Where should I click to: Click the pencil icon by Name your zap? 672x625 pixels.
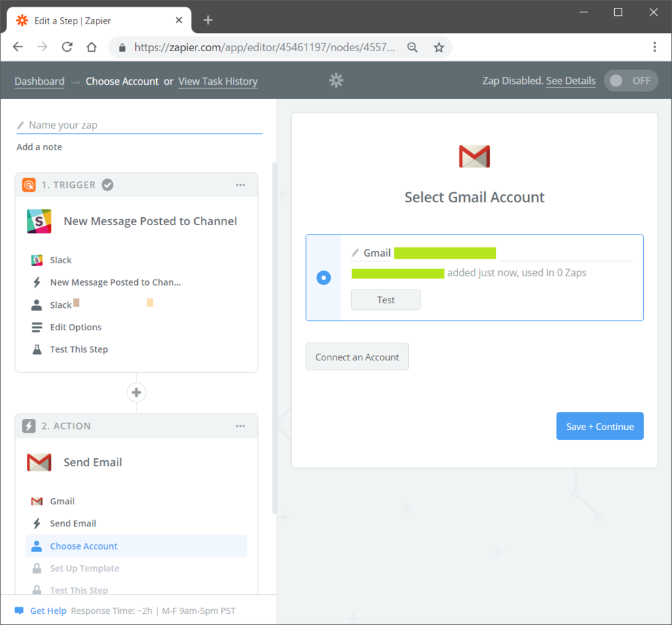click(x=20, y=125)
